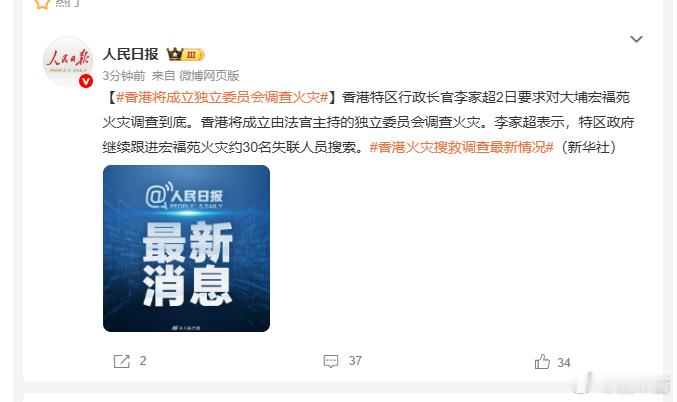Like the post with thumbs-up icon

[x=542, y=362]
